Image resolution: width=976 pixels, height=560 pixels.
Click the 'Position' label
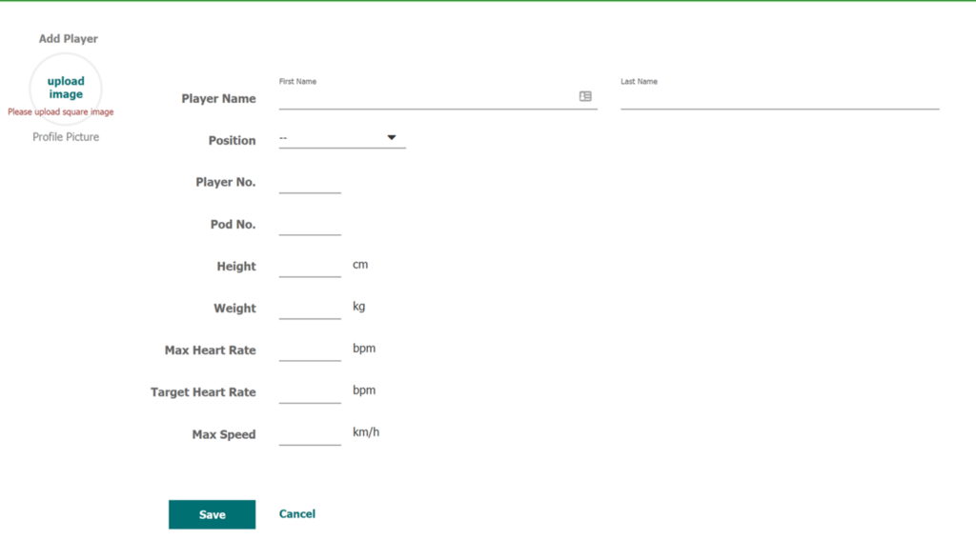tap(233, 141)
